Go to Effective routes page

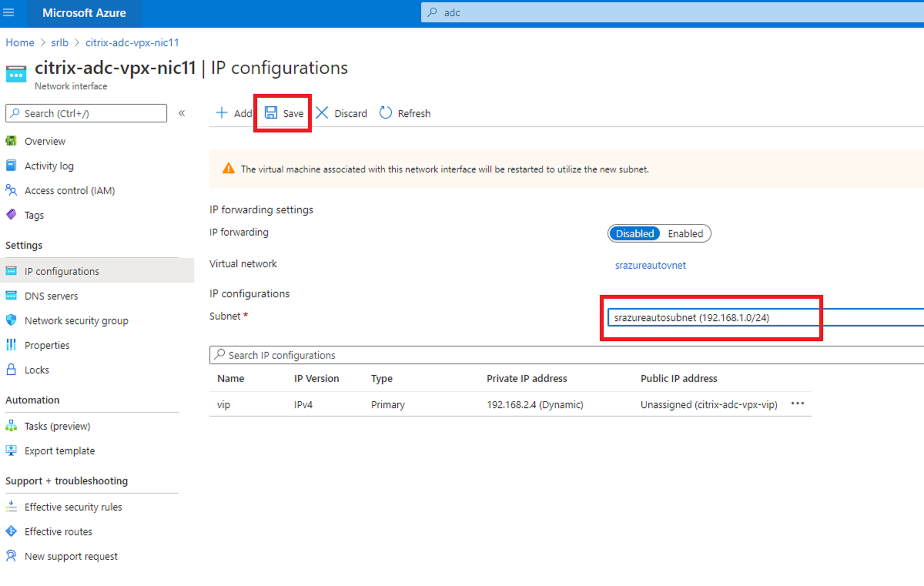pos(58,531)
